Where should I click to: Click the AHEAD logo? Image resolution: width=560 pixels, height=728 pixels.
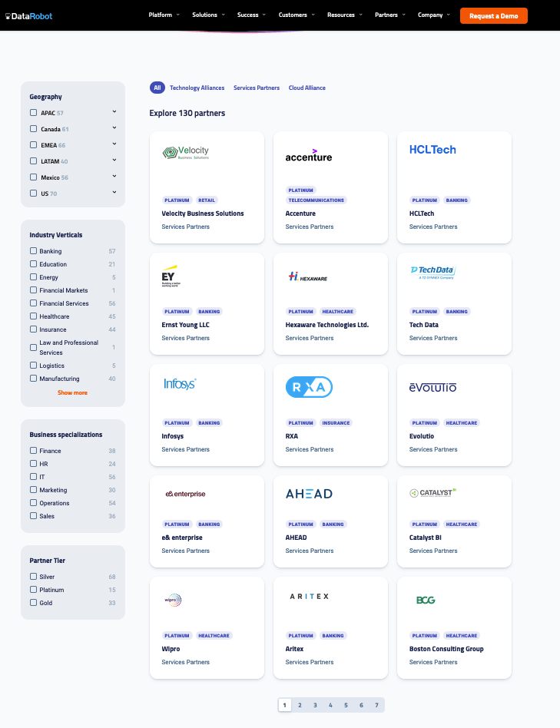pyautogui.click(x=309, y=494)
